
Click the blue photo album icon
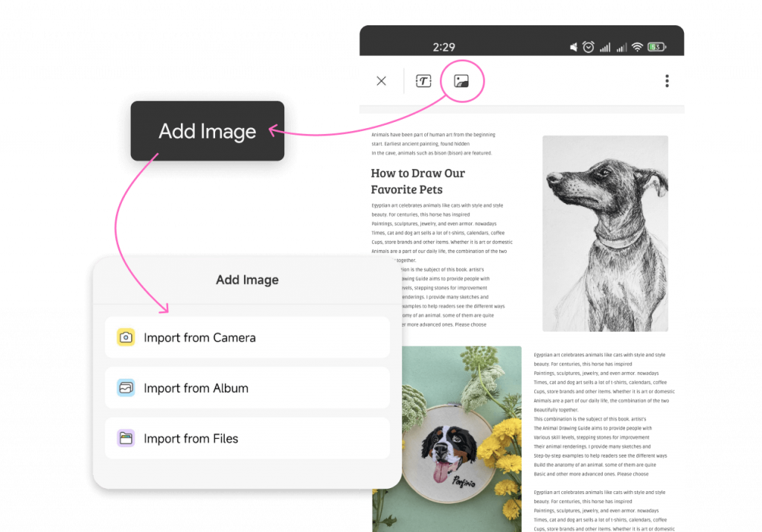[126, 388]
